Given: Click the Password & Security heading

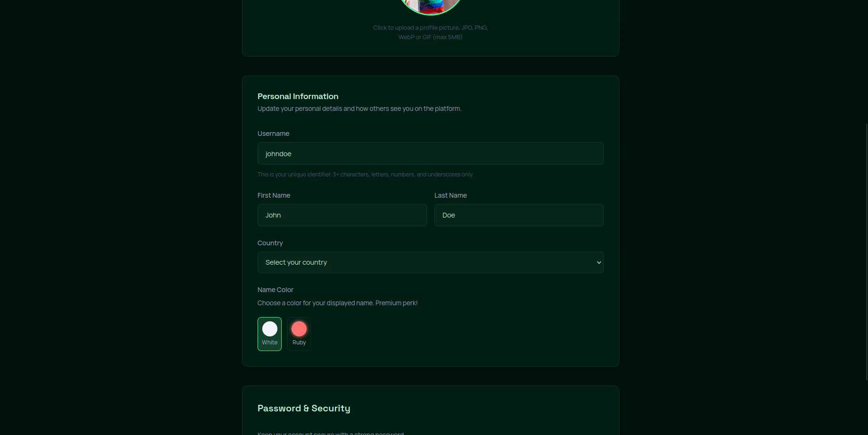Looking at the screenshot, I should 304,408.
